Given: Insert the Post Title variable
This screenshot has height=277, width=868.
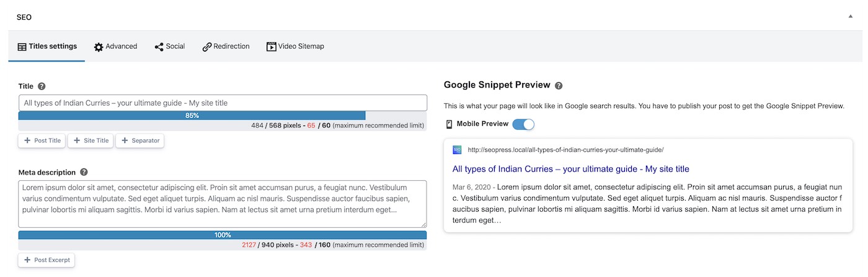Looking at the screenshot, I should [x=42, y=141].
